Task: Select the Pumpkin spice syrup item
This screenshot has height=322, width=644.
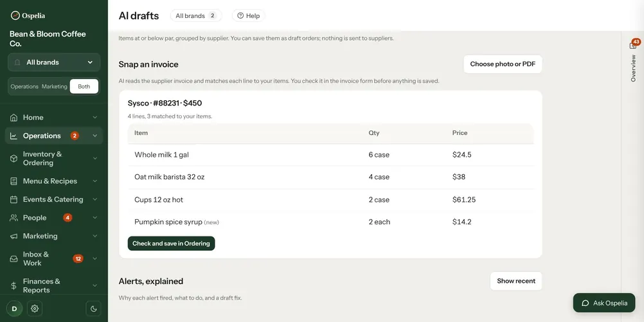Action: click(x=177, y=222)
